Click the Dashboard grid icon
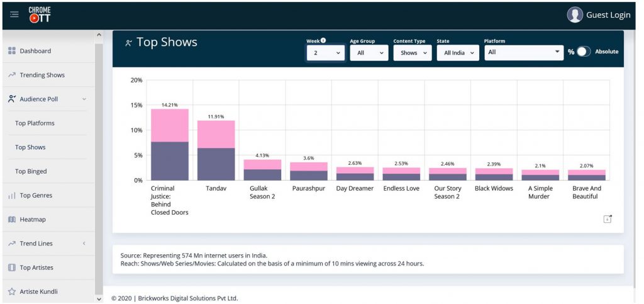Viewport: 644px width, 304px height. point(11,51)
